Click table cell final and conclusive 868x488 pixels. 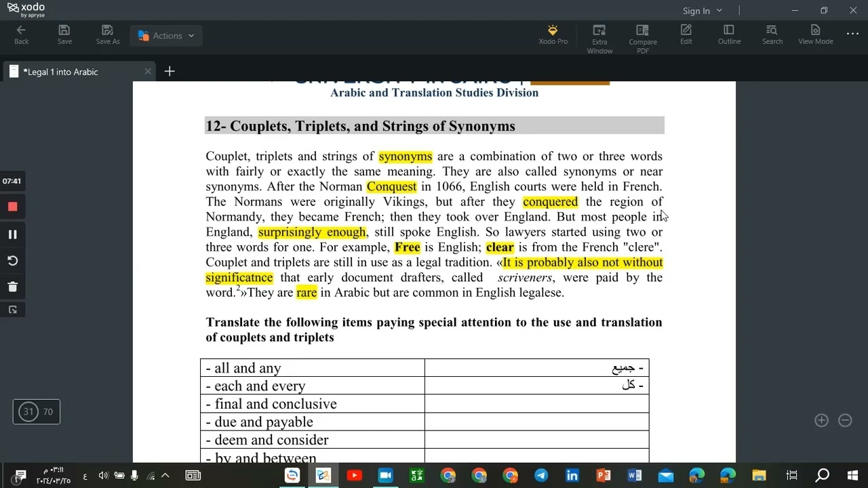(x=313, y=404)
